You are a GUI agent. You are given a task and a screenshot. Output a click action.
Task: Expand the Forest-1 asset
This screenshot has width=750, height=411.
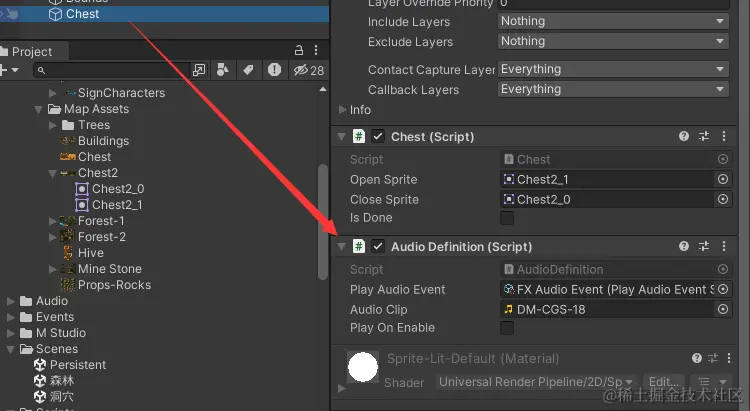pos(53,221)
